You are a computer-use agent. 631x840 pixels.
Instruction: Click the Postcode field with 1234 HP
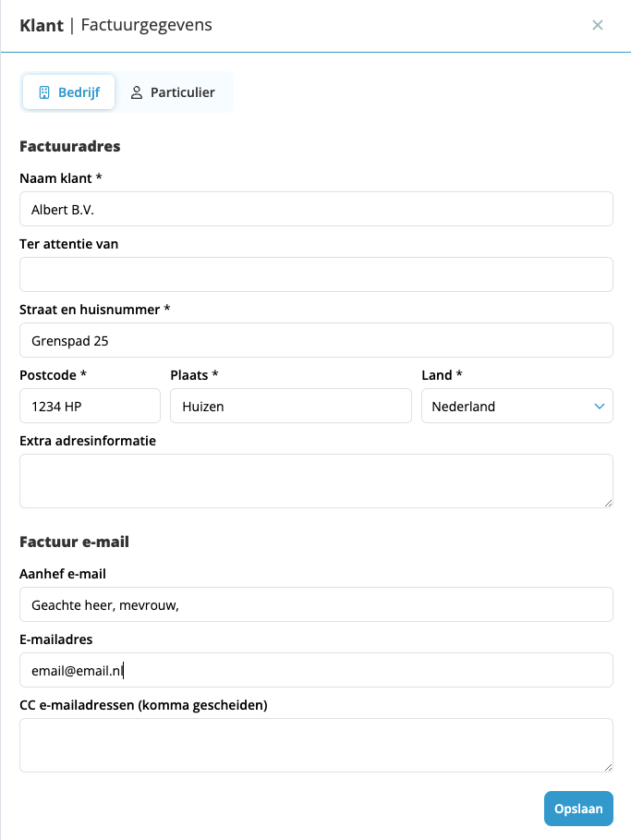click(90, 406)
